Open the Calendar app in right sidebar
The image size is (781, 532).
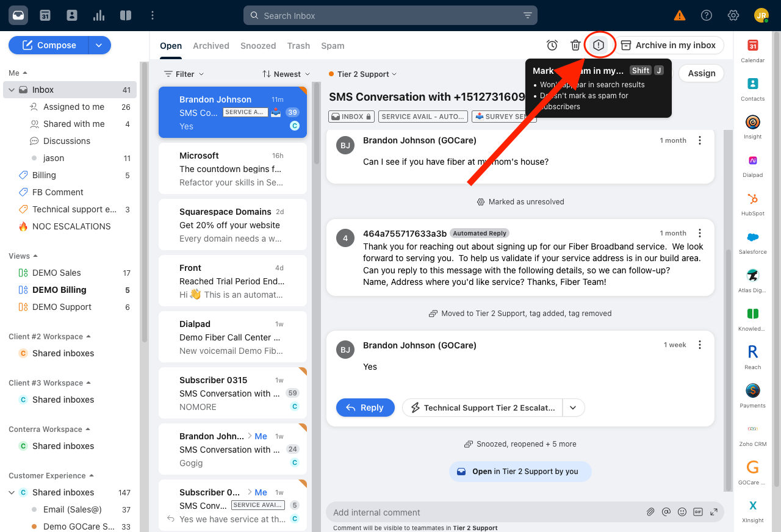pyautogui.click(x=753, y=51)
